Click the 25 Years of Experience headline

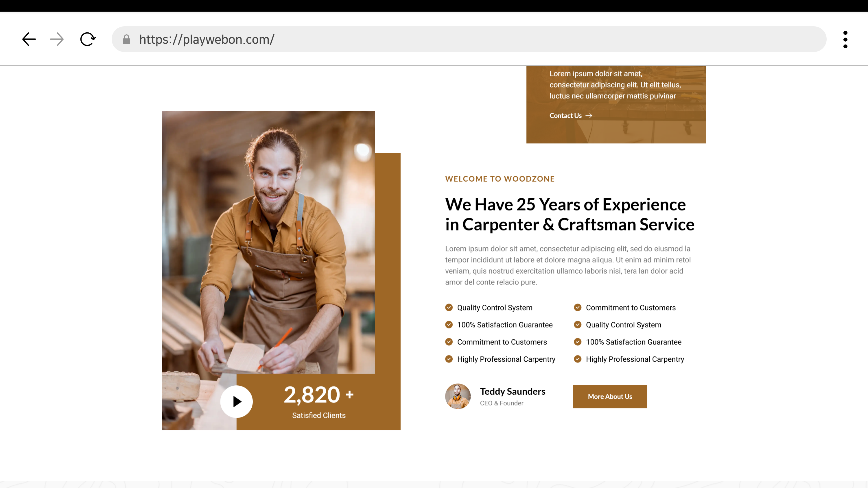570,214
